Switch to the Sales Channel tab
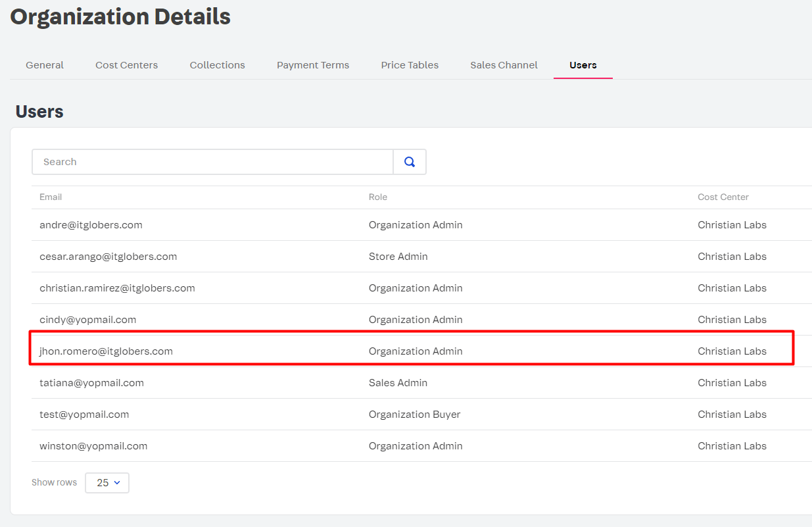Image resolution: width=812 pixels, height=527 pixels. pyautogui.click(x=504, y=65)
